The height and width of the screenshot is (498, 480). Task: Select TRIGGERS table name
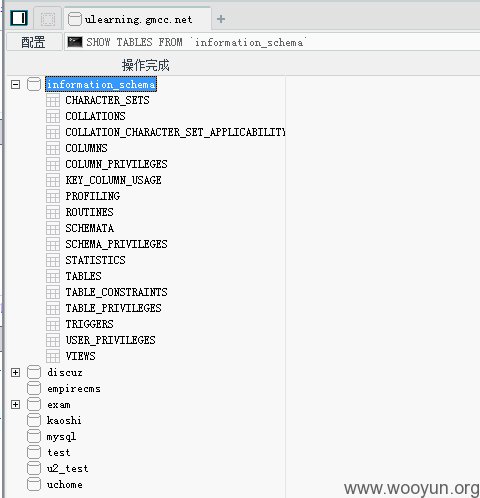(x=89, y=324)
